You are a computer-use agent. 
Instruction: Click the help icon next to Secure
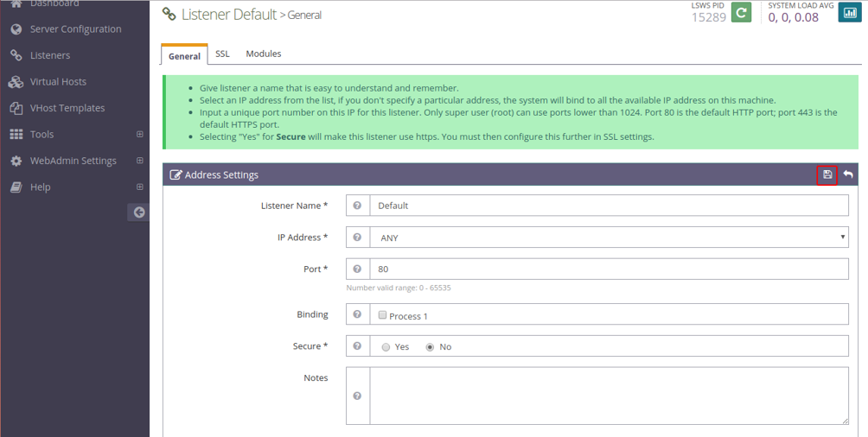pos(358,346)
